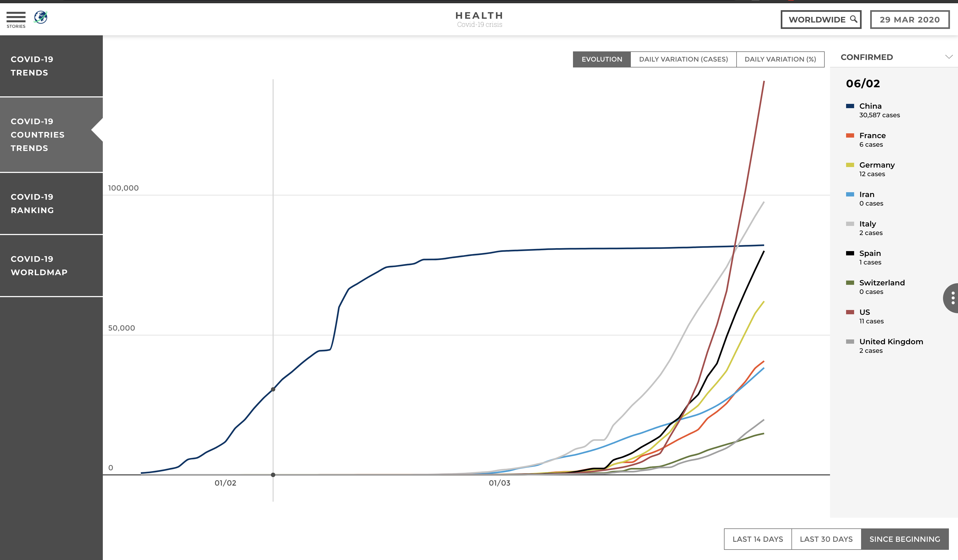
Task: Open the three-dot side handle
Action: [953, 298]
